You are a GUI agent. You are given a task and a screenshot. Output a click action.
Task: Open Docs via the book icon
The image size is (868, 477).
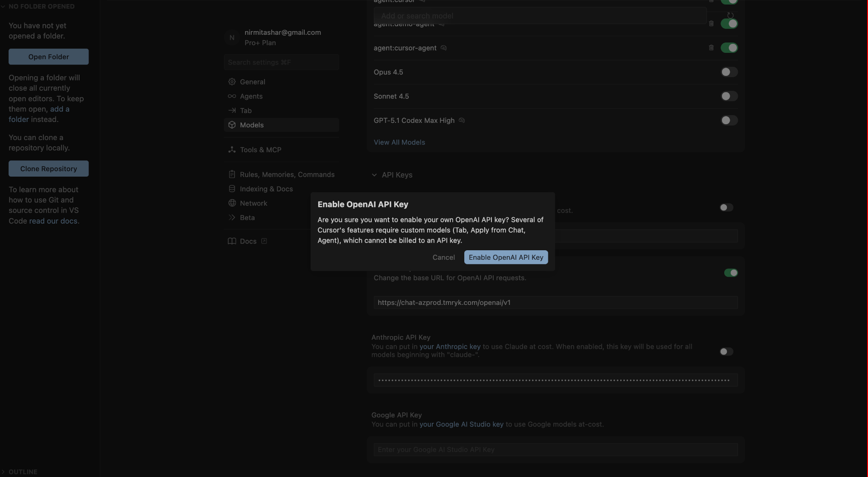[x=232, y=241]
